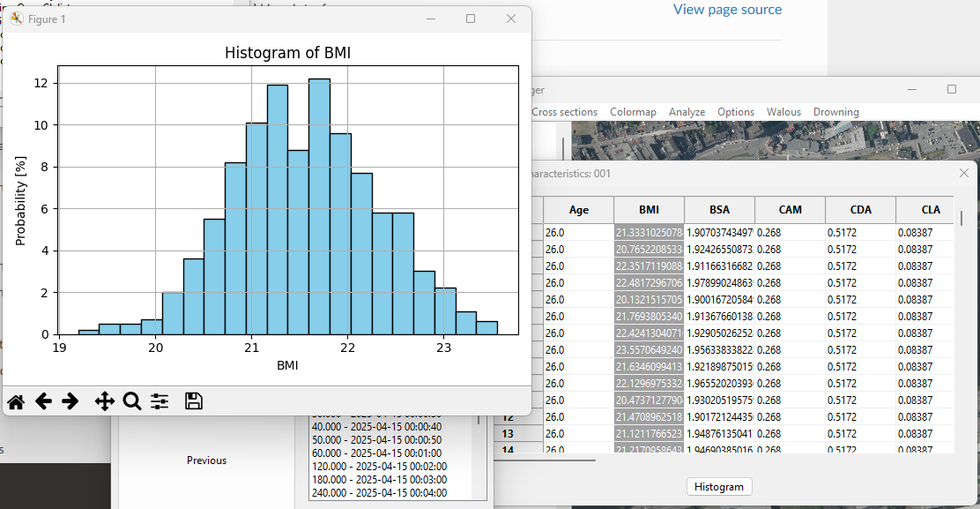Image resolution: width=980 pixels, height=509 pixels.
Task: Open the Walous menu
Action: [783, 112]
